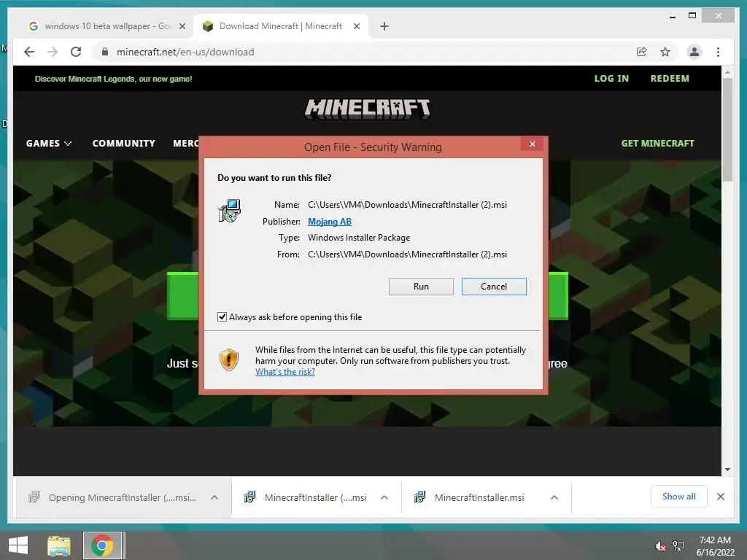Click the From file path text
This screenshot has width=747, height=560.
click(x=407, y=254)
